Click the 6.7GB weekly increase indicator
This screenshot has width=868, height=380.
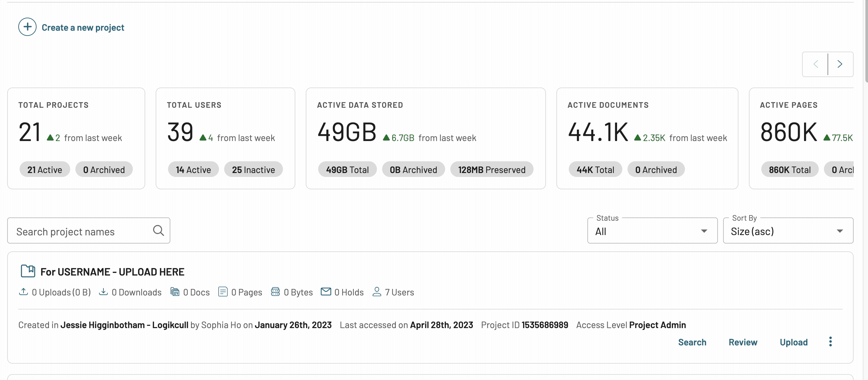[x=399, y=137]
